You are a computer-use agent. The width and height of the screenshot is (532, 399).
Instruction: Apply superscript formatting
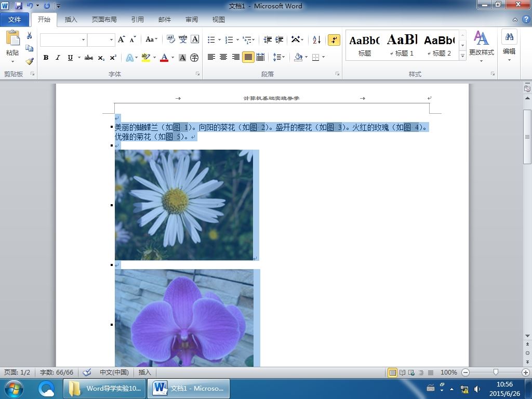pyautogui.click(x=113, y=58)
